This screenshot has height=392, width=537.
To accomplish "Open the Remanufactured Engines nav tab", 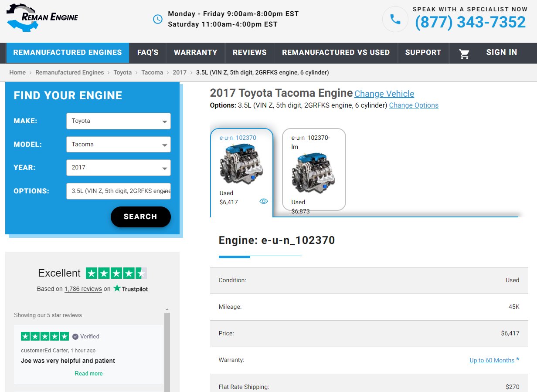I will coord(68,53).
